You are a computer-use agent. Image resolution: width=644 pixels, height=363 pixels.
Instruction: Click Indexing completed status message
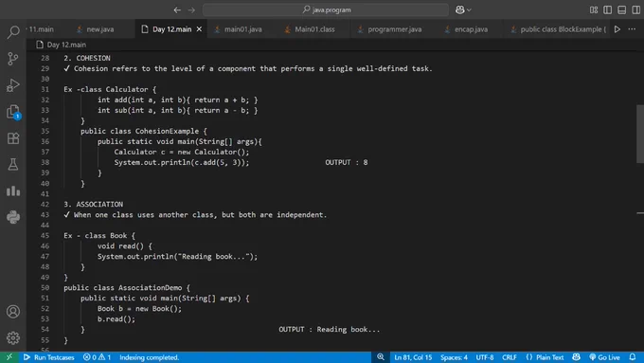[149, 357]
